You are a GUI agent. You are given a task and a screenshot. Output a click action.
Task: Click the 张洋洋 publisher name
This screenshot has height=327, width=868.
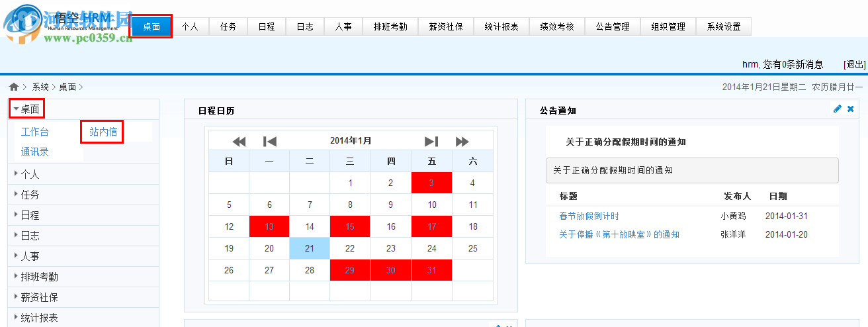734,234
